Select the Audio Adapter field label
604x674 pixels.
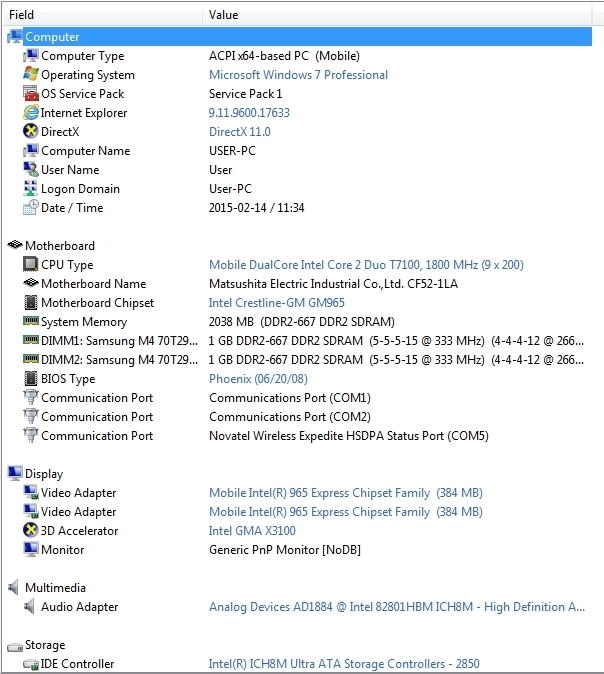pyautogui.click(x=80, y=607)
